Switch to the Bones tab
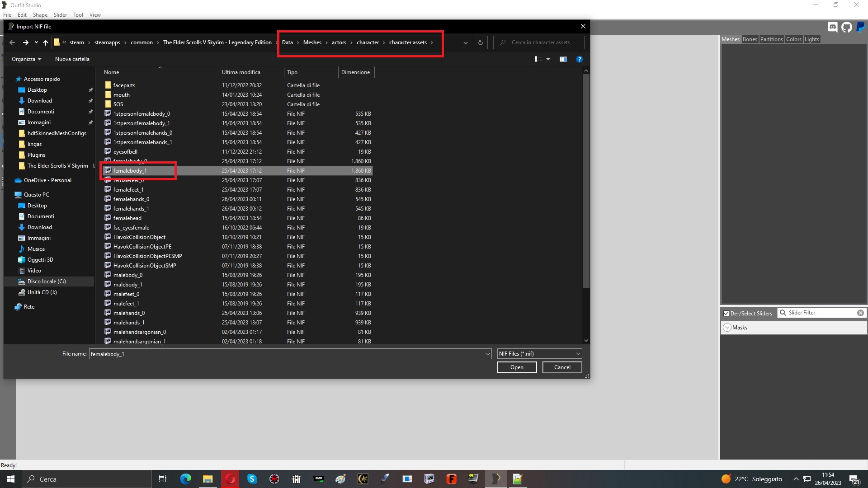Image resolution: width=868 pixels, height=488 pixels. 750,39
